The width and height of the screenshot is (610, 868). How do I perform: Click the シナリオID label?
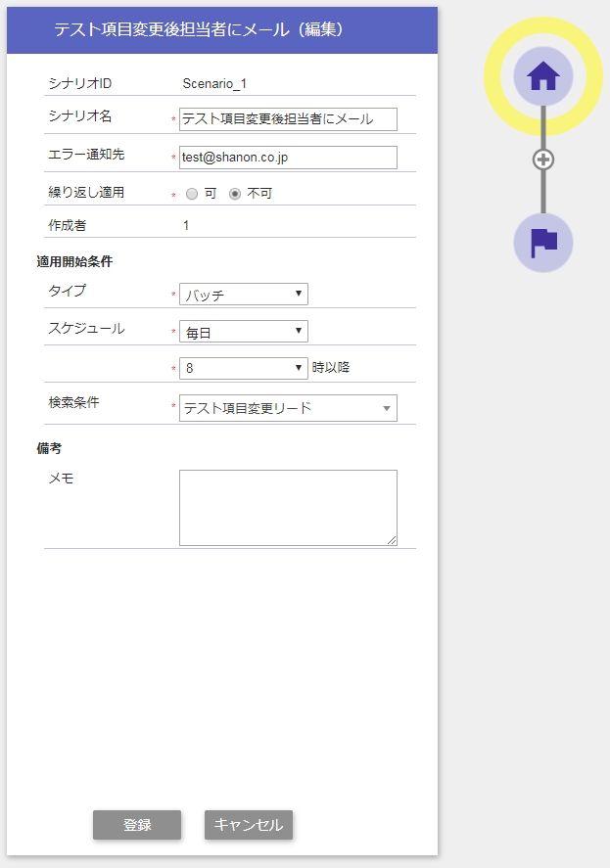(79, 83)
